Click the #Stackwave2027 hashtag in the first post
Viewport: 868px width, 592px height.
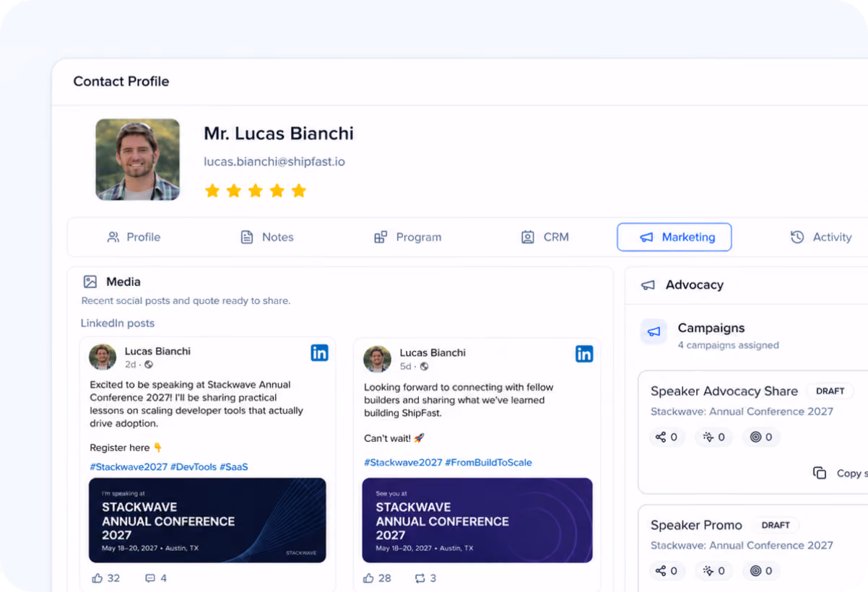(129, 467)
